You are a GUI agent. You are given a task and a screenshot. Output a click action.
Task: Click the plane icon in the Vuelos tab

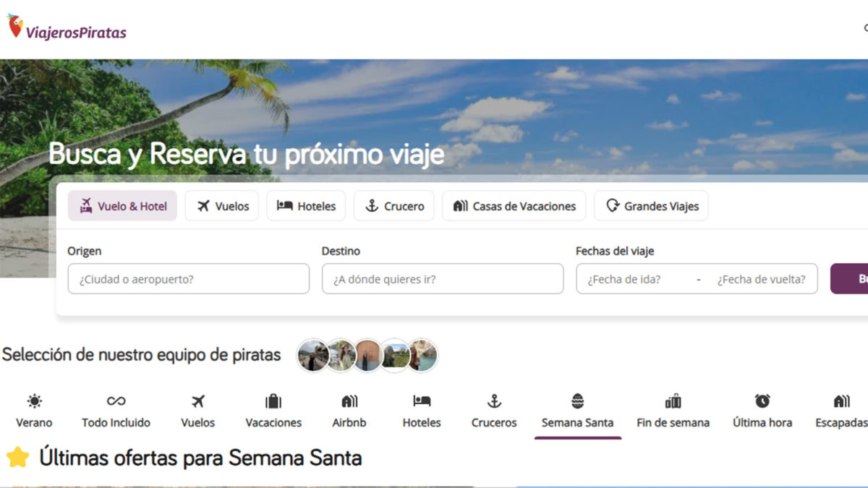point(203,206)
